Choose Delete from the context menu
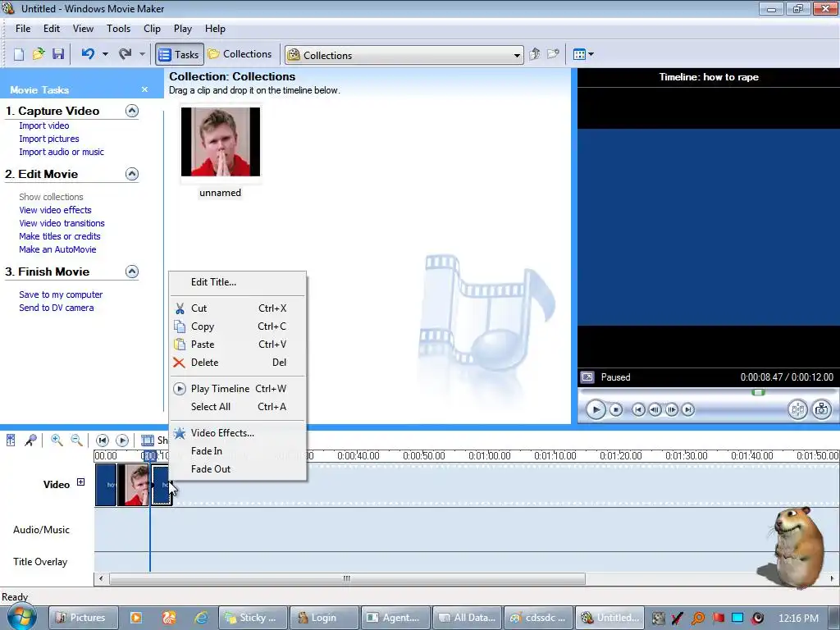 [x=237, y=362]
